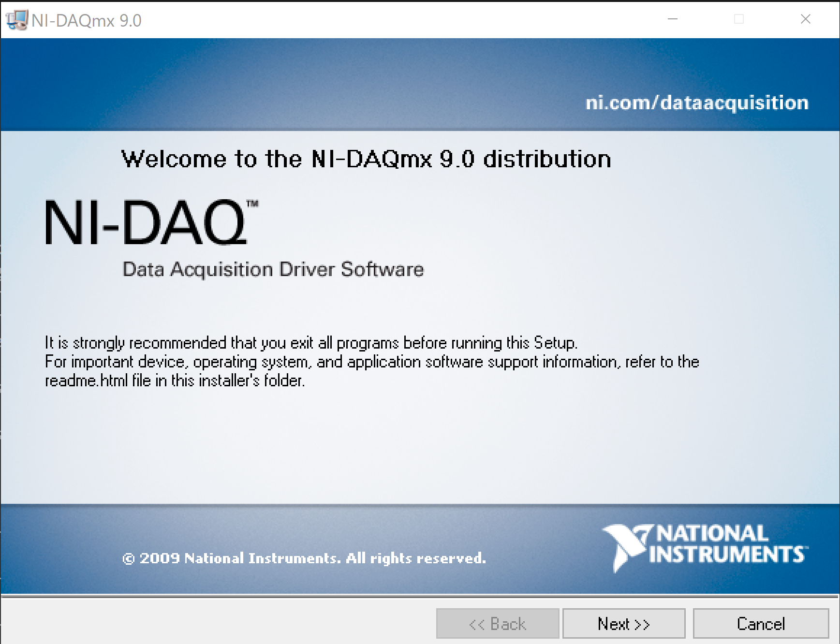Click the Next >> button

(624, 623)
